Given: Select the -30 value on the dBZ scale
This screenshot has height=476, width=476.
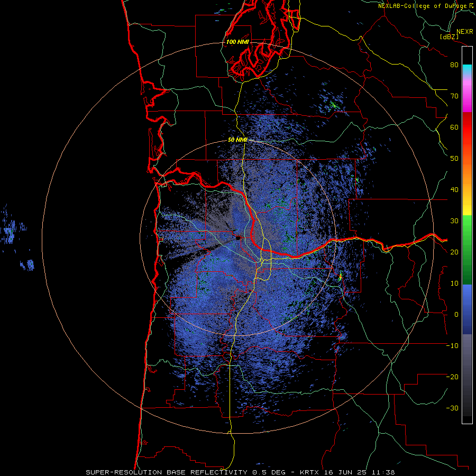Looking at the screenshot, I should pos(452,408).
